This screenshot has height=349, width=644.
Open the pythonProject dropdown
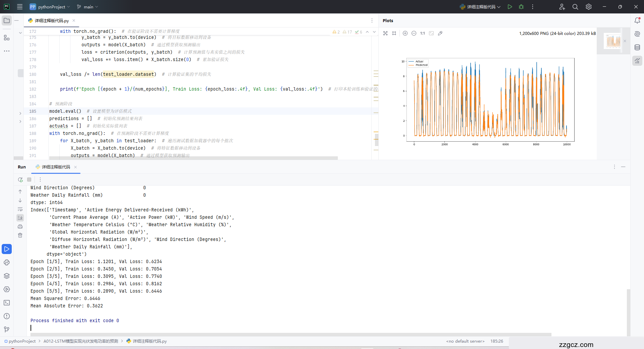click(50, 7)
